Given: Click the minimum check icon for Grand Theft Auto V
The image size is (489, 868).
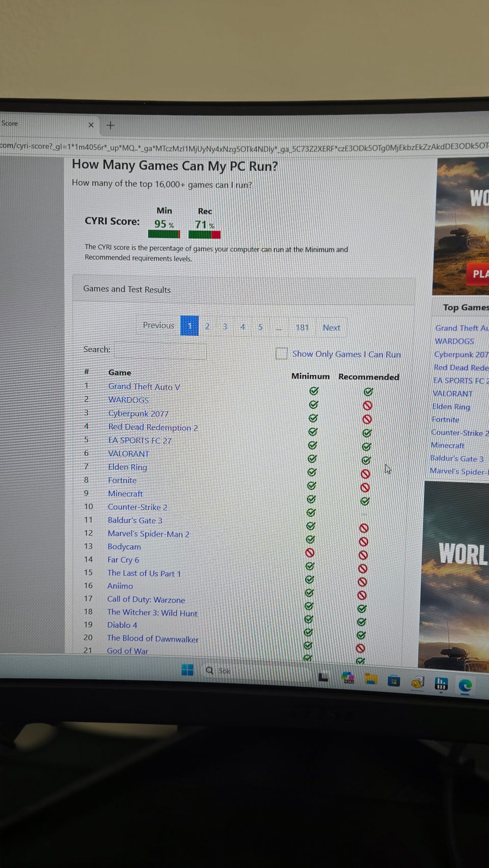Looking at the screenshot, I should pos(314,391).
